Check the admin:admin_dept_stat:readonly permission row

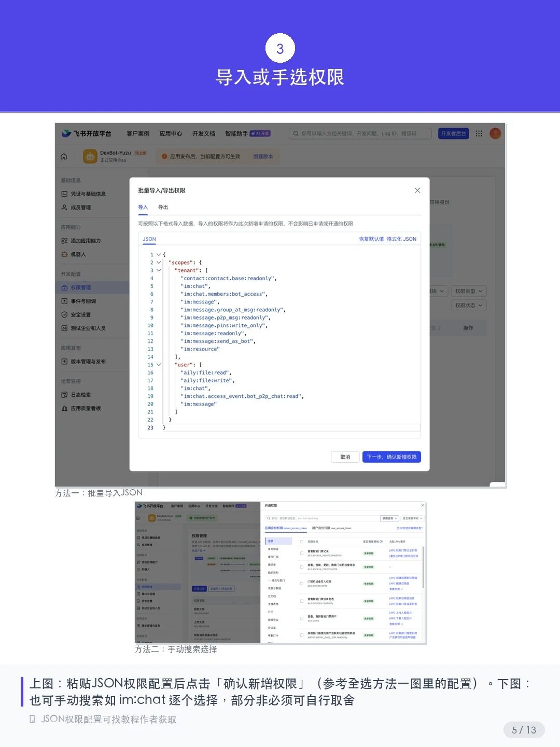point(302,635)
